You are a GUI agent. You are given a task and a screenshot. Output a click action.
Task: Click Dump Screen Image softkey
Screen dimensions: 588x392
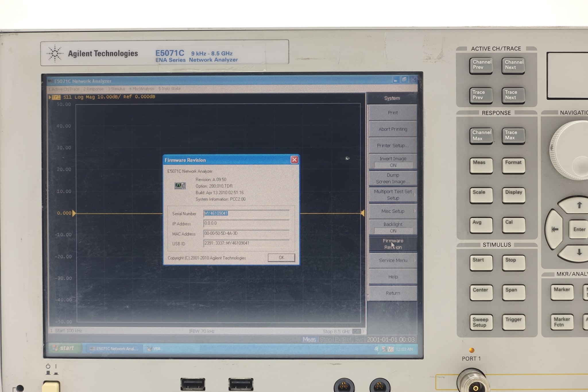(x=393, y=178)
